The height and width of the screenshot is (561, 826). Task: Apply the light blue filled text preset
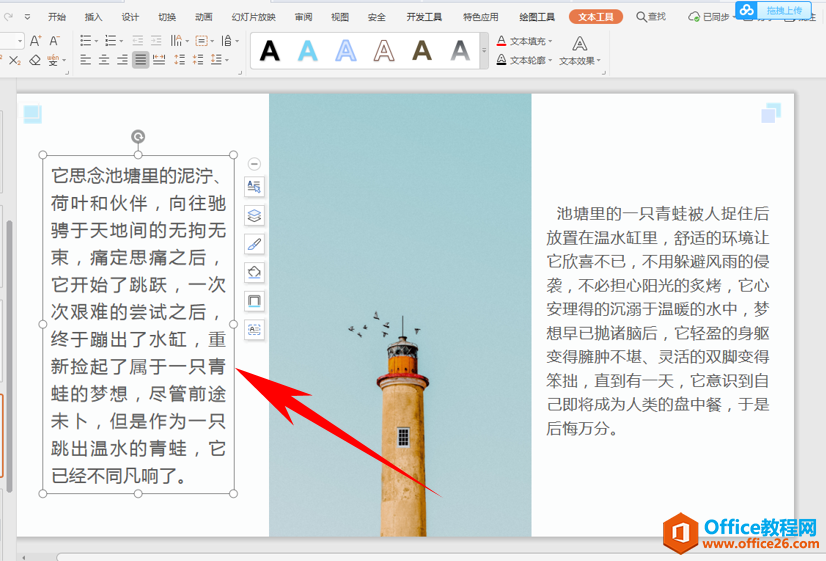pyautogui.click(x=308, y=50)
